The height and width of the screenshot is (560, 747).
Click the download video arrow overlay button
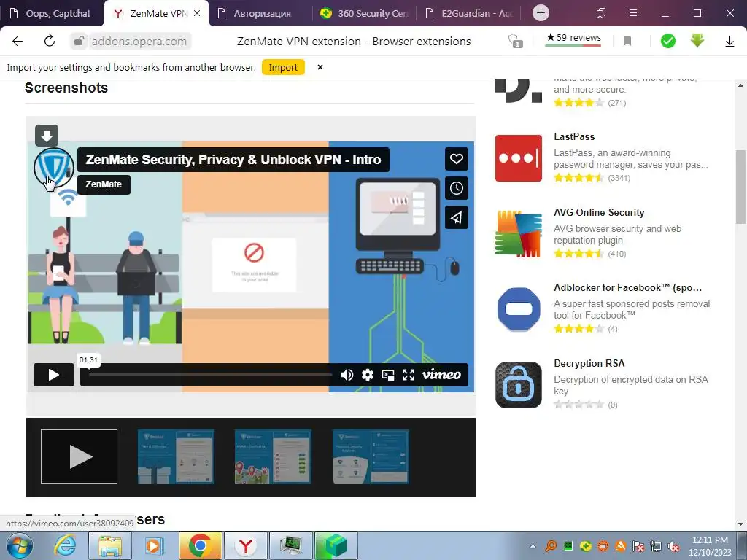point(47,136)
